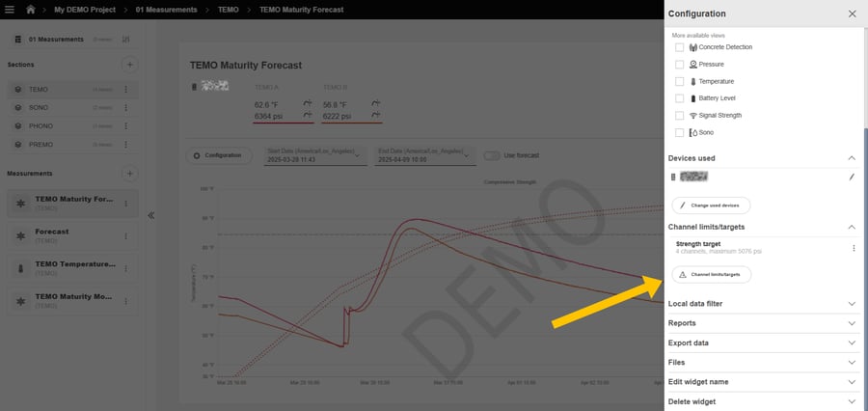The image size is (868, 411).
Task: Click the Change used devices button
Action: click(711, 205)
